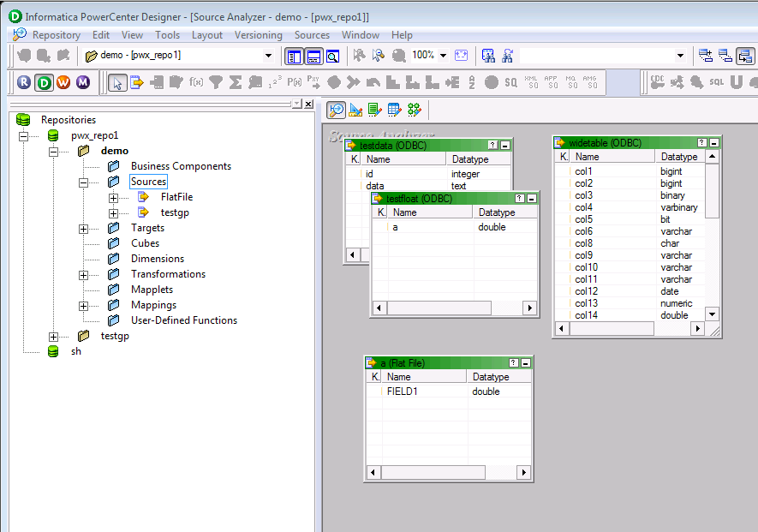Launch the Workflow Manager (W icon)
The image size is (758, 532).
65,82
